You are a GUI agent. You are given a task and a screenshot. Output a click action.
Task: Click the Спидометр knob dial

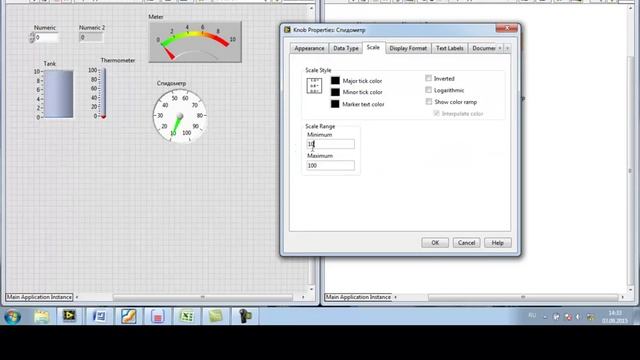180,116
